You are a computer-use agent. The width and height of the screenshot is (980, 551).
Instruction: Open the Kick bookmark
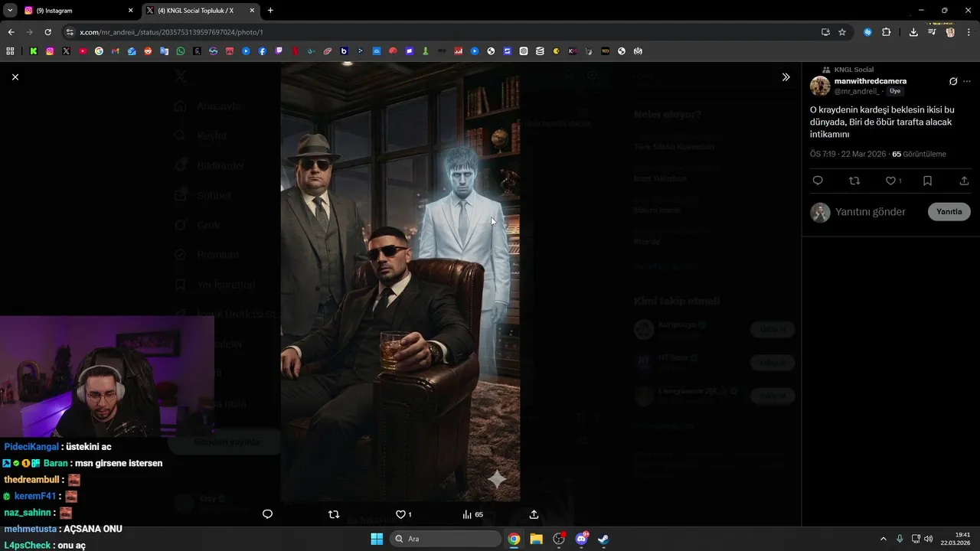[34, 51]
